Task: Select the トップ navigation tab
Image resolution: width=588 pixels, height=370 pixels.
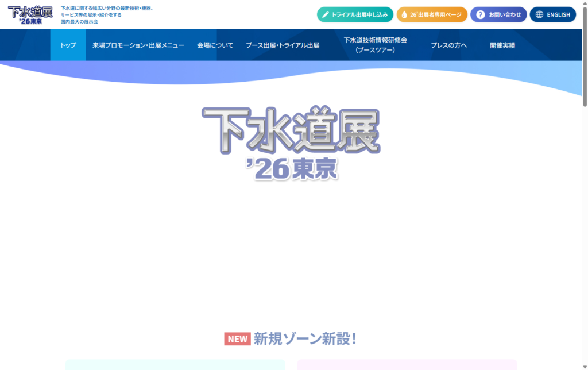Action: click(68, 45)
